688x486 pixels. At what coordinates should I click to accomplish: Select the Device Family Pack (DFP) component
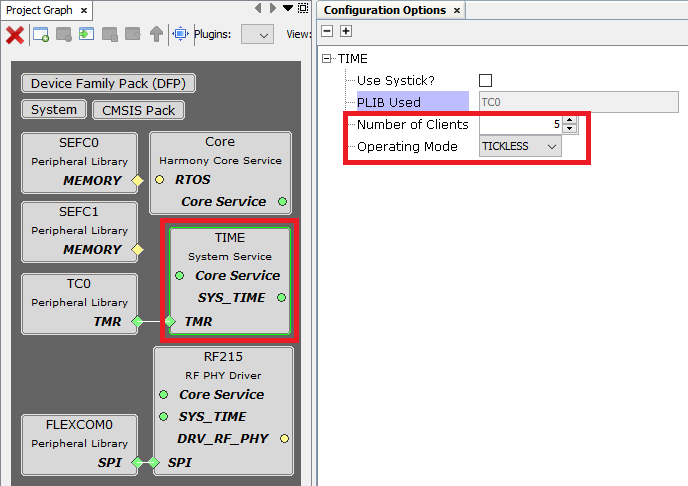tap(108, 83)
